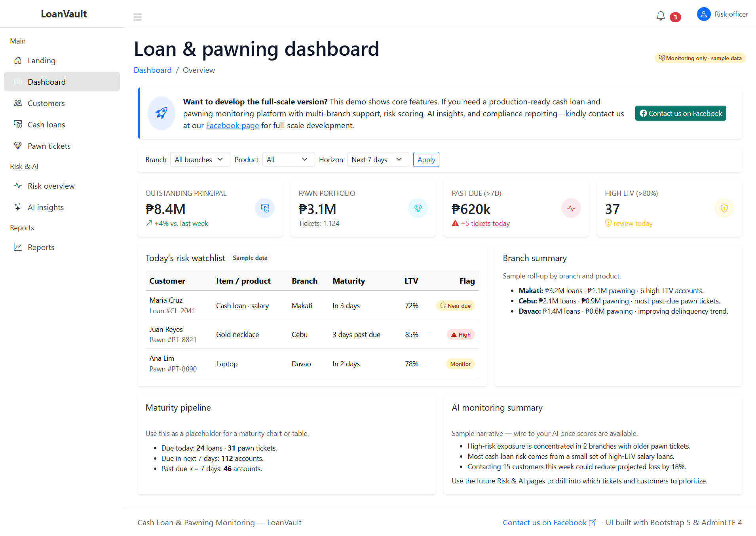756x536 pixels.
Task: Click the Contact us on Facebook button
Action: click(x=680, y=113)
